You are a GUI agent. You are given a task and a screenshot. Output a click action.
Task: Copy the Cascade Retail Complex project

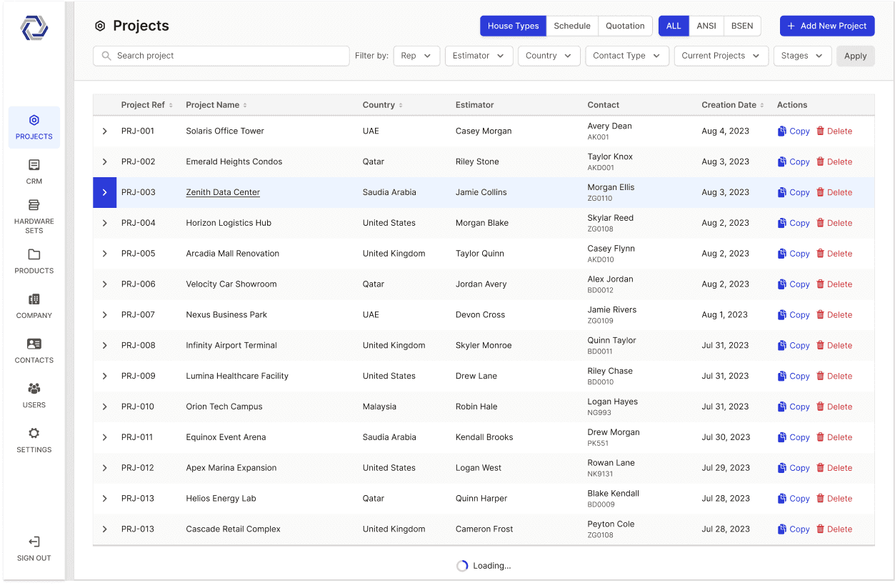(x=794, y=529)
